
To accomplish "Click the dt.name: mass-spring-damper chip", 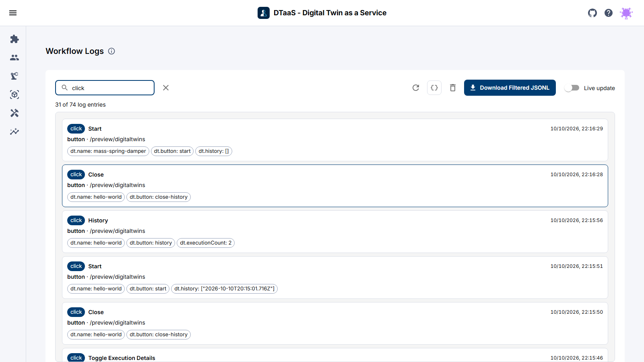I will point(108,151).
